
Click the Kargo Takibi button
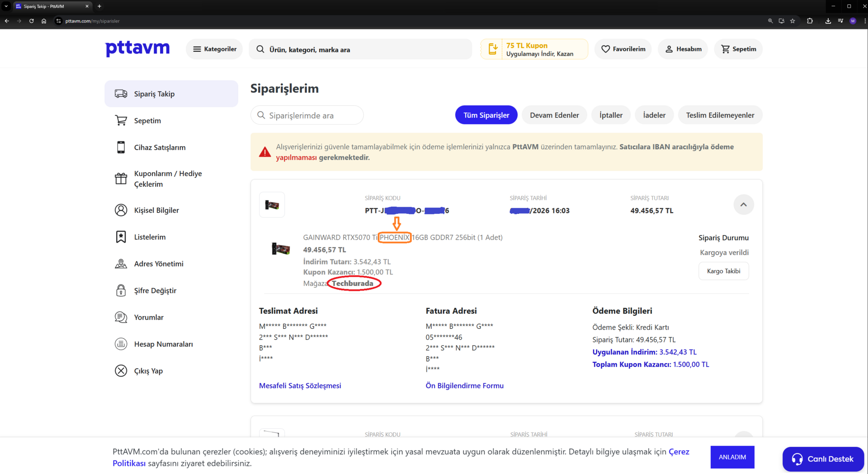[723, 271]
